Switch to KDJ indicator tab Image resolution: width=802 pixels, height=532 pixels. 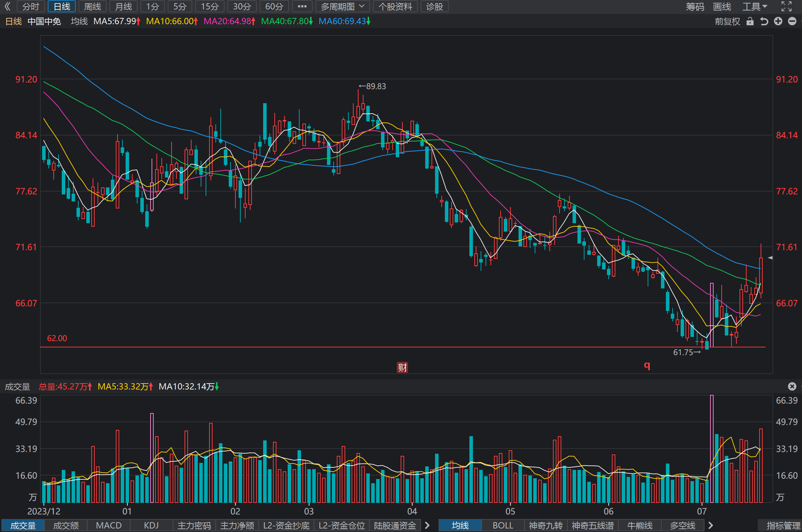coord(152,525)
